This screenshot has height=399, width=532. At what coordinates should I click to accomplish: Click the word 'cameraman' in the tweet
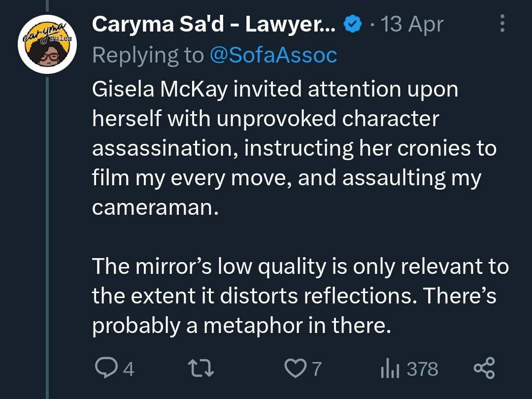tap(154, 207)
